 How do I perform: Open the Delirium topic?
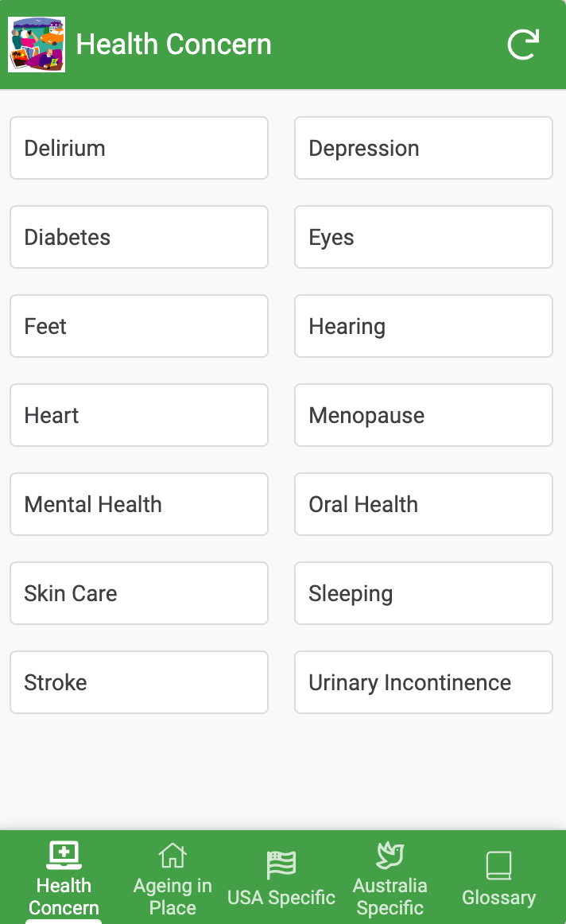tap(139, 148)
